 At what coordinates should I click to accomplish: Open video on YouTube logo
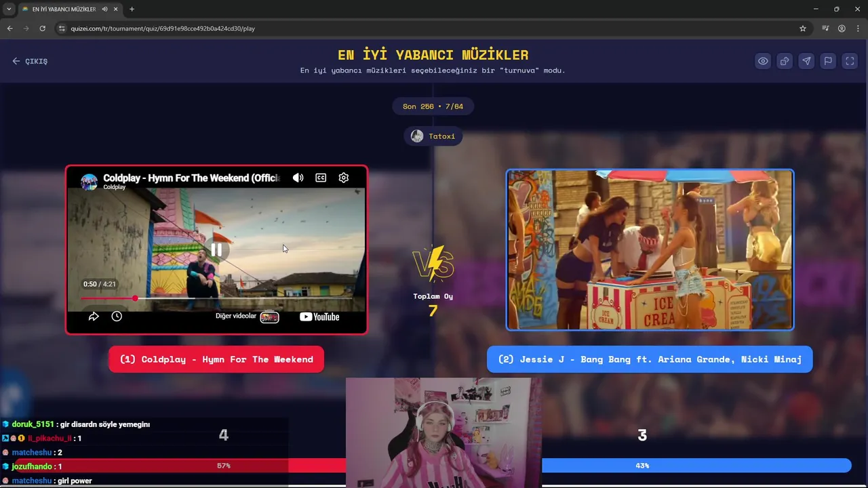pos(319,317)
